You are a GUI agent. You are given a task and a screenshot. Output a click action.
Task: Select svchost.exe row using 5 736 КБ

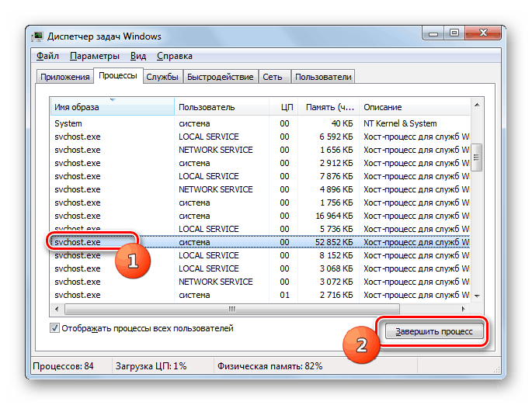(x=260, y=229)
